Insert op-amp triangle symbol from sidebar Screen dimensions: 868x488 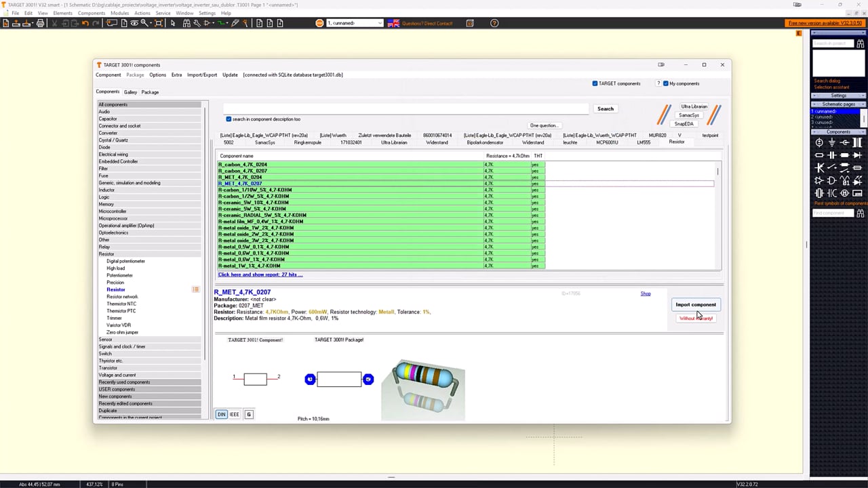click(x=819, y=181)
